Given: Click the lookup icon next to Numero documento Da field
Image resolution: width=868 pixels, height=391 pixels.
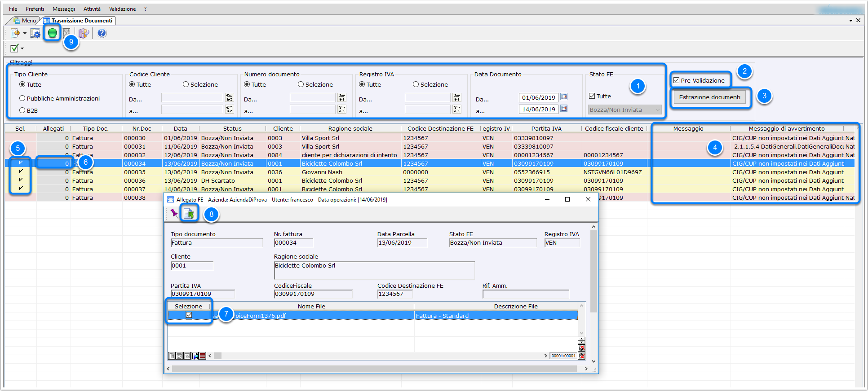Looking at the screenshot, I should point(342,97).
